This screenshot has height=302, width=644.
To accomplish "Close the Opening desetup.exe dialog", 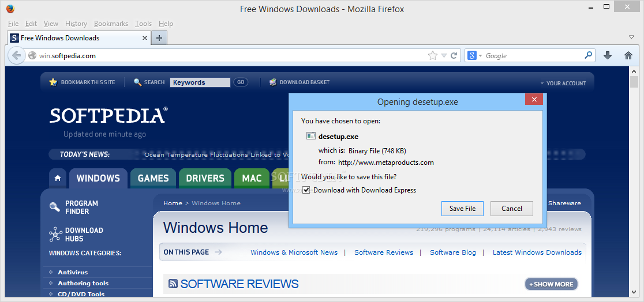I will pos(534,99).
